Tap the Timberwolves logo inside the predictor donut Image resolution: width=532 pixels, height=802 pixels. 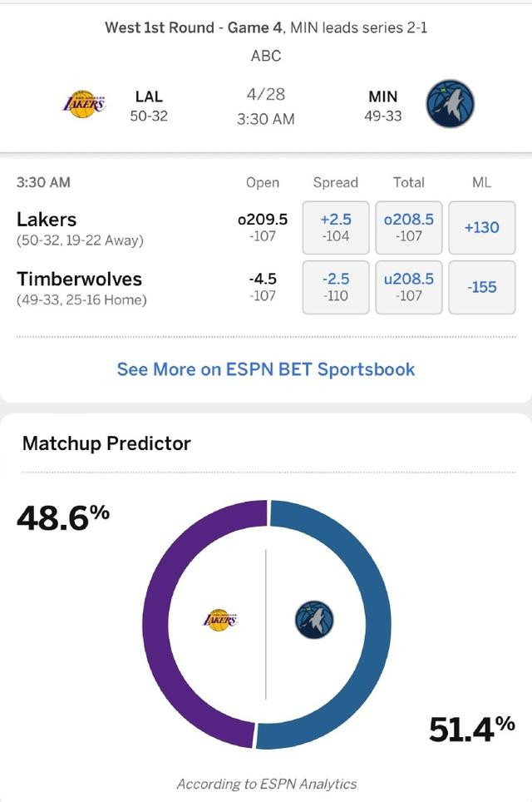tap(314, 620)
